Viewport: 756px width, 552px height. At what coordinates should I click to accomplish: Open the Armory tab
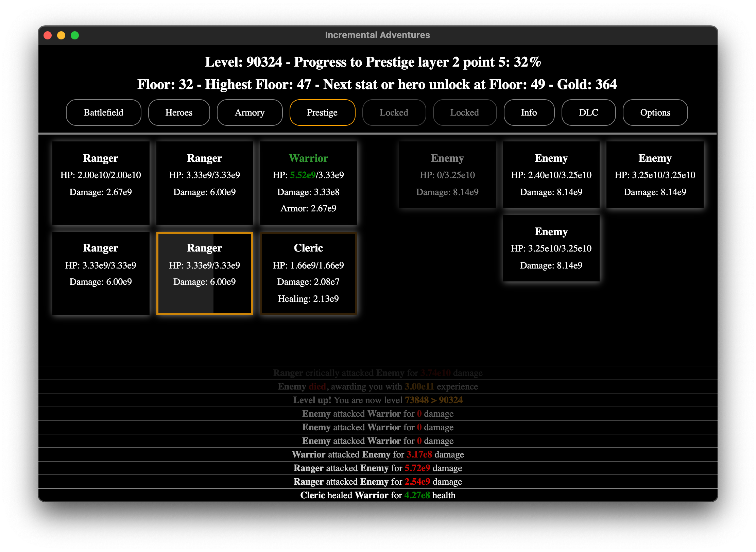point(250,111)
